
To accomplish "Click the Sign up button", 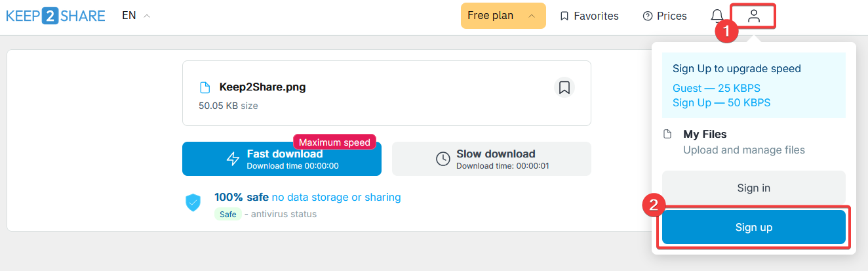I will click(x=754, y=228).
